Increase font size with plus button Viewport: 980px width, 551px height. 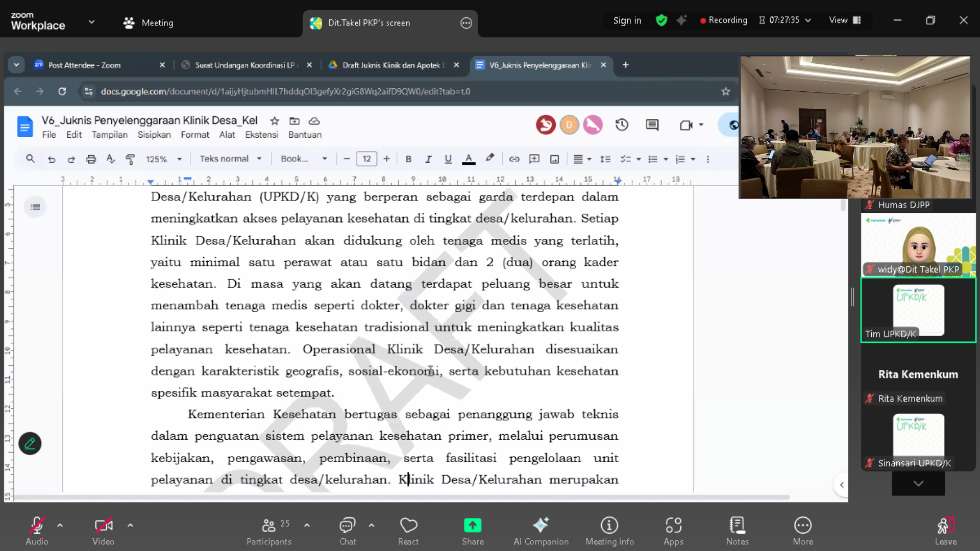(386, 159)
